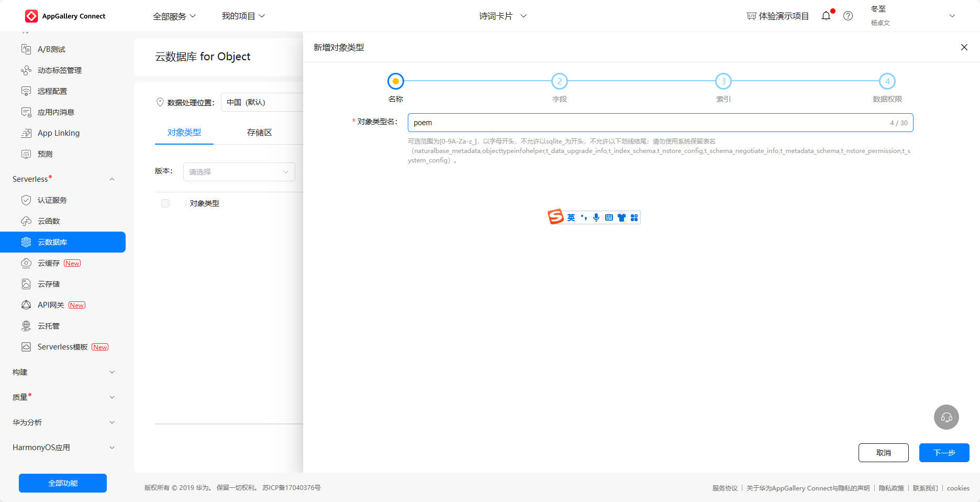The width and height of the screenshot is (980, 502).
Task: Click the Serverless模板 sidebar icon
Action: pos(26,347)
